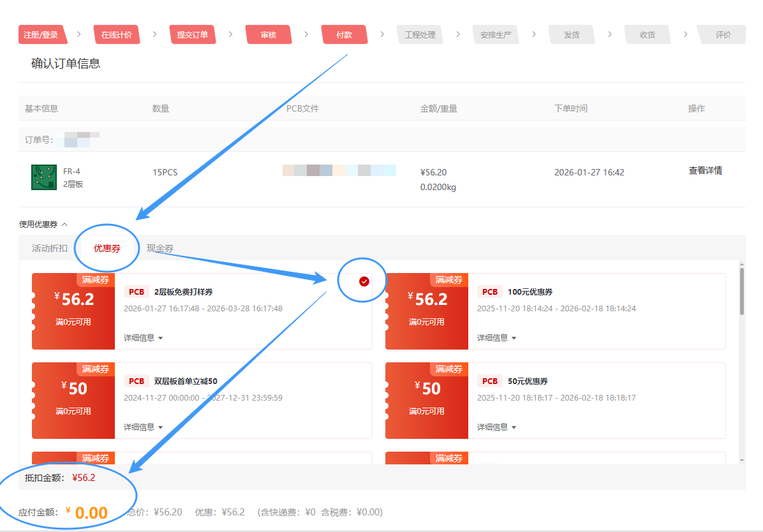Click the coupon list scrollbar down arrow
Image resolution: width=763 pixels, height=532 pixels.
click(x=741, y=459)
